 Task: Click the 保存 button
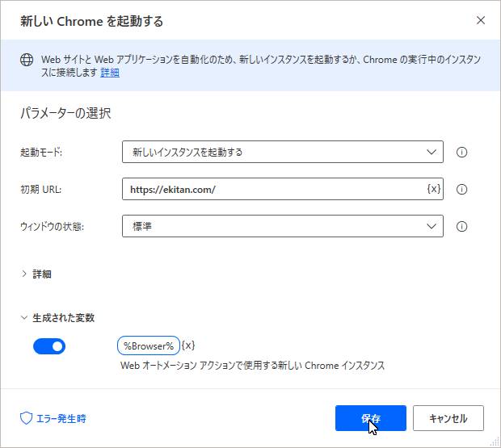coord(371,418)
